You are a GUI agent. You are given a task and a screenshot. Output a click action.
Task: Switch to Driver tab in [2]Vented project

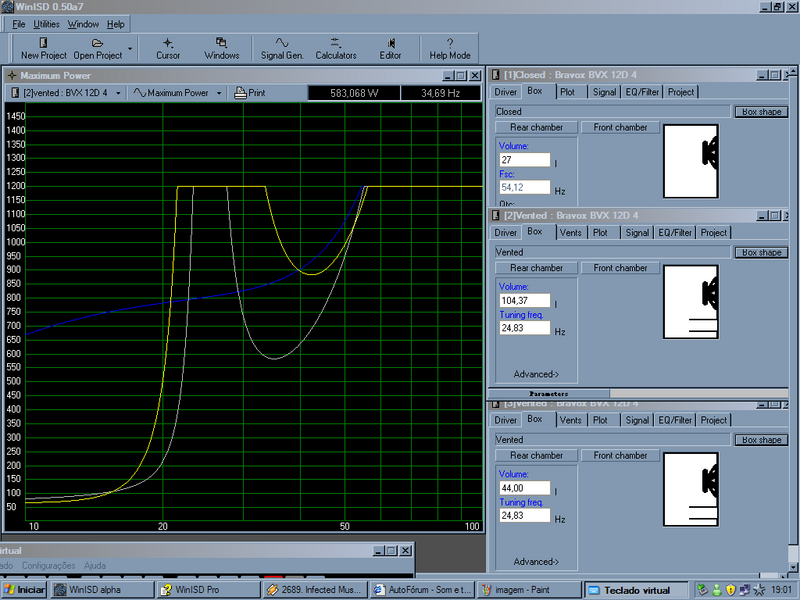506,233
